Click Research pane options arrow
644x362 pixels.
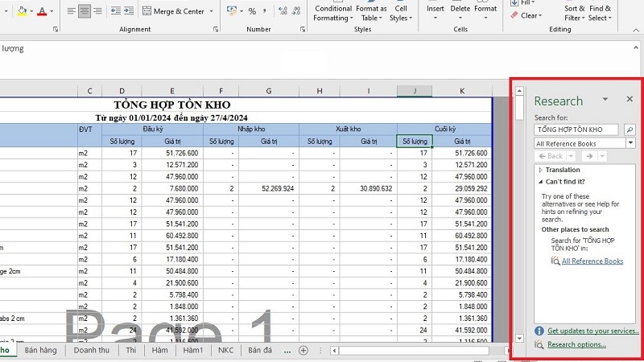[x=605, y=99]
